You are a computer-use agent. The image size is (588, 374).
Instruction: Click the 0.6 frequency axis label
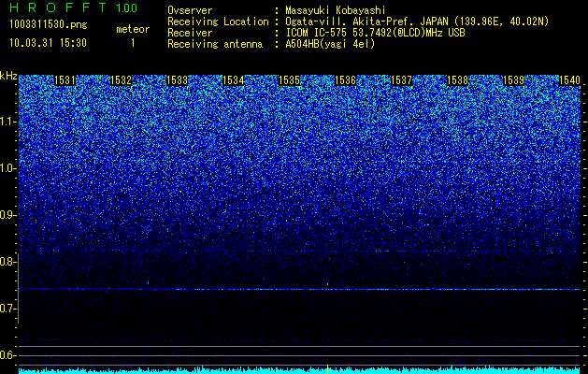coord(7,355)
